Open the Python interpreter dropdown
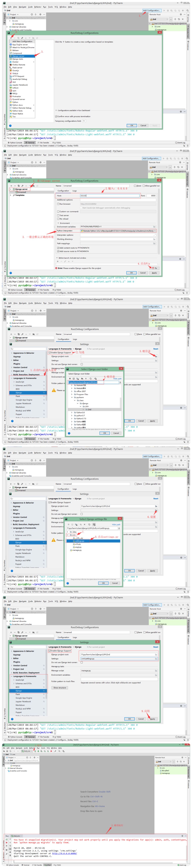 coord(118,231)
